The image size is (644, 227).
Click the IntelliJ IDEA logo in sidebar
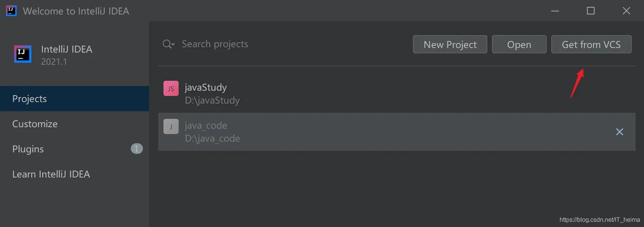pos(23,54)
